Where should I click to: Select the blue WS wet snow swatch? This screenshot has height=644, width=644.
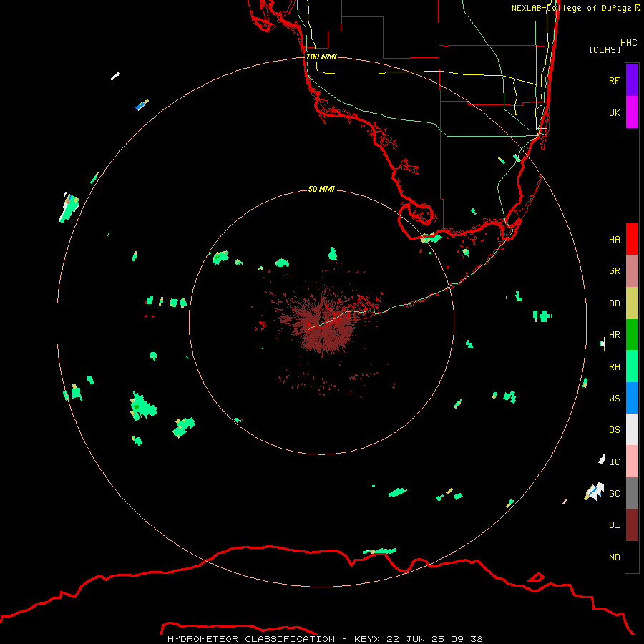point(632,398)
